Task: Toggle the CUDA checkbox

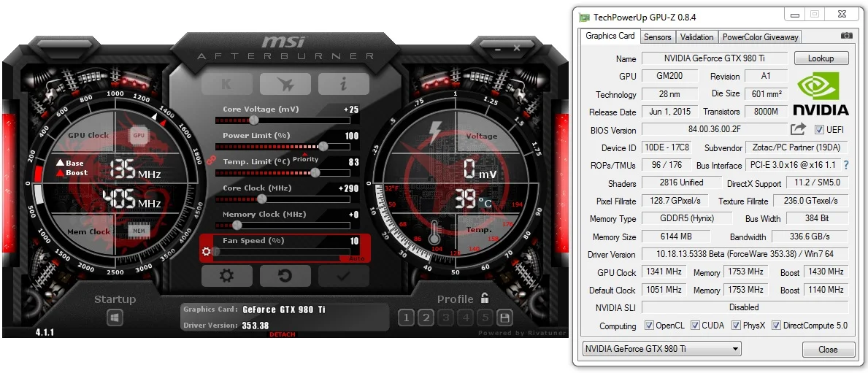Action: pos(695,326)
